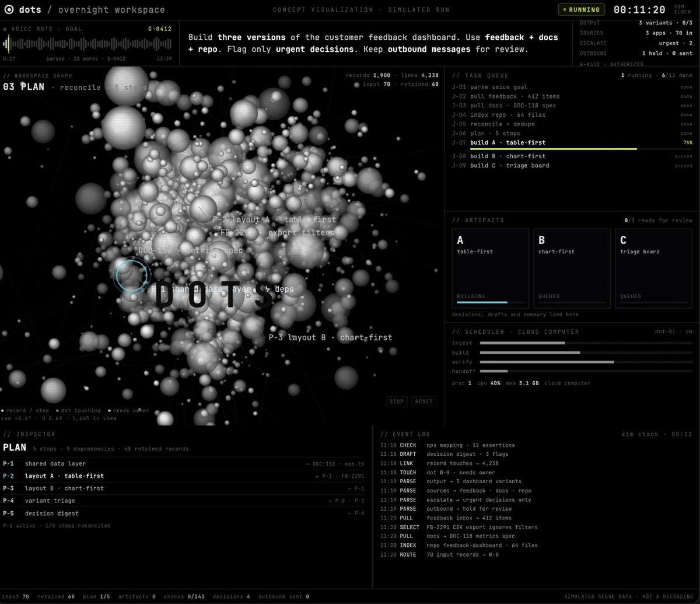Select task J-01 parse voice goal
Screen dimensions: 700x604
pos(572,87)
